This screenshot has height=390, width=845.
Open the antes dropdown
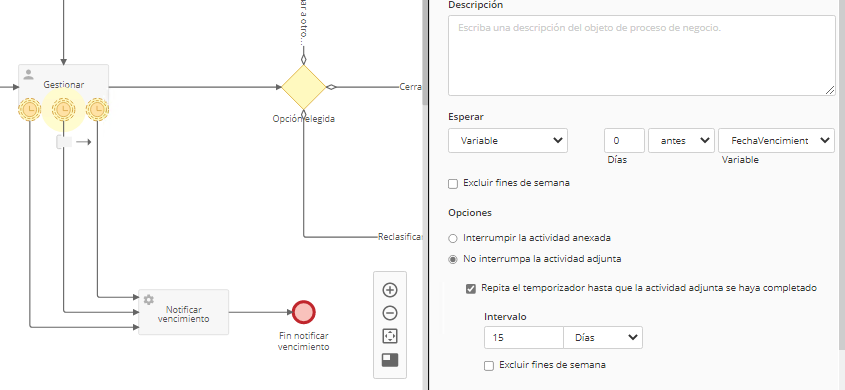681,141
